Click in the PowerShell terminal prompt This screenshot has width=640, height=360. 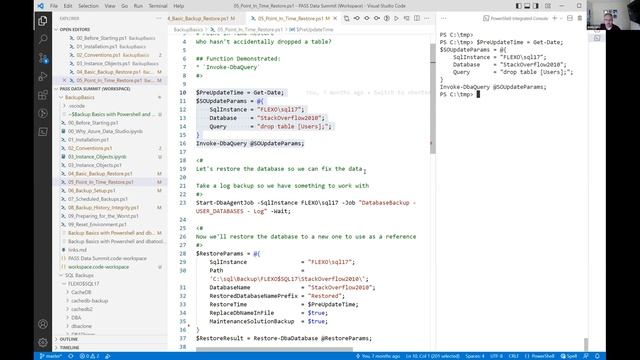(478, 94)
